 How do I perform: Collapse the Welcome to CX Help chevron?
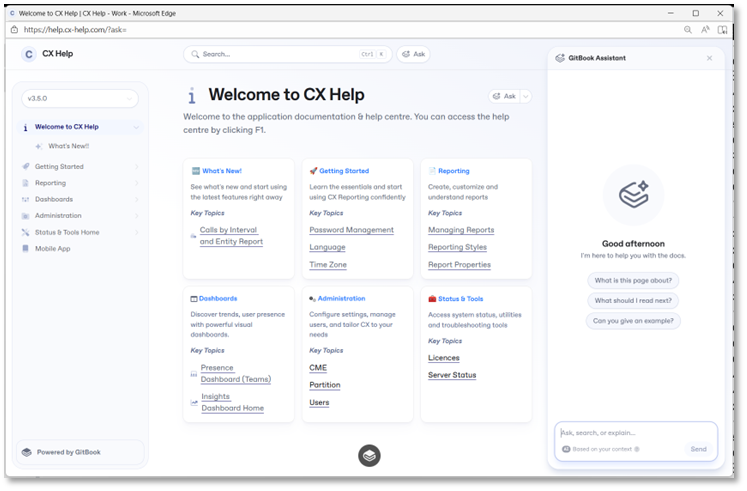136,127
